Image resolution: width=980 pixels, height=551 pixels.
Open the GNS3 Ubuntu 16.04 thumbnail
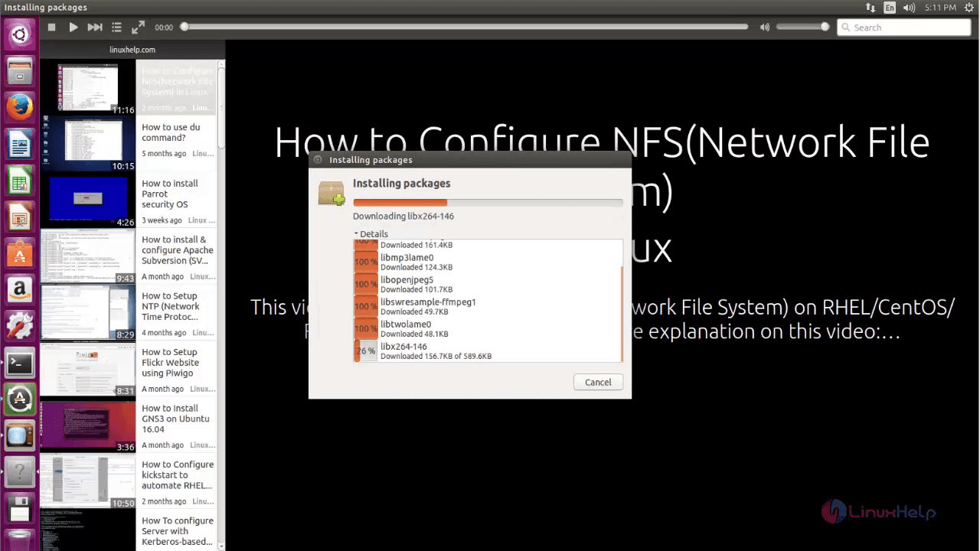(x=88, y=425)
